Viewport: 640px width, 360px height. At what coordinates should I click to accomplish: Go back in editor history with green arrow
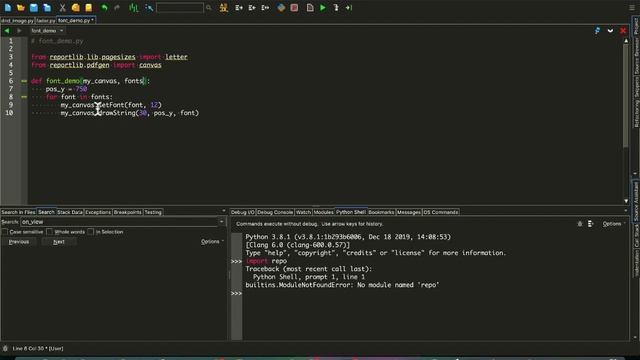pyautogui.click(x=7, y=31)
